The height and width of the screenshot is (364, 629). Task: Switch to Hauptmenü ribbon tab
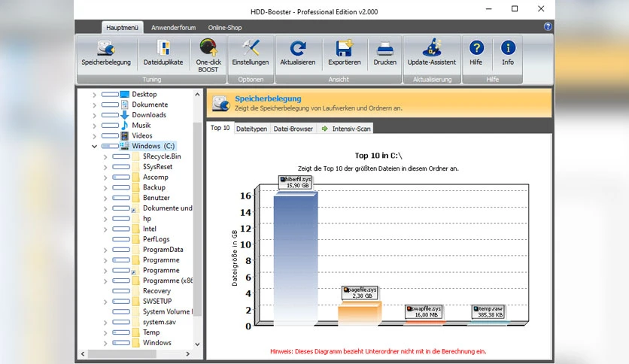122,27
